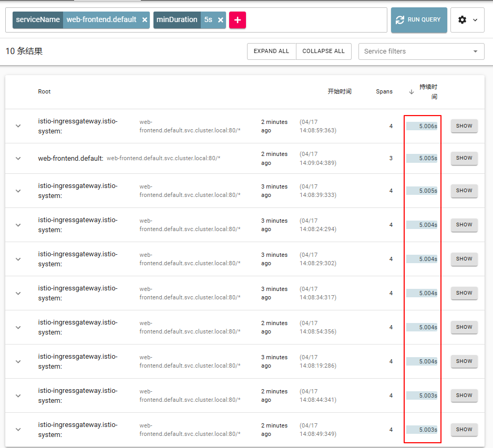Expand the trace started at 14:08:44:341

pyautogui.click(x=18, y=395)
